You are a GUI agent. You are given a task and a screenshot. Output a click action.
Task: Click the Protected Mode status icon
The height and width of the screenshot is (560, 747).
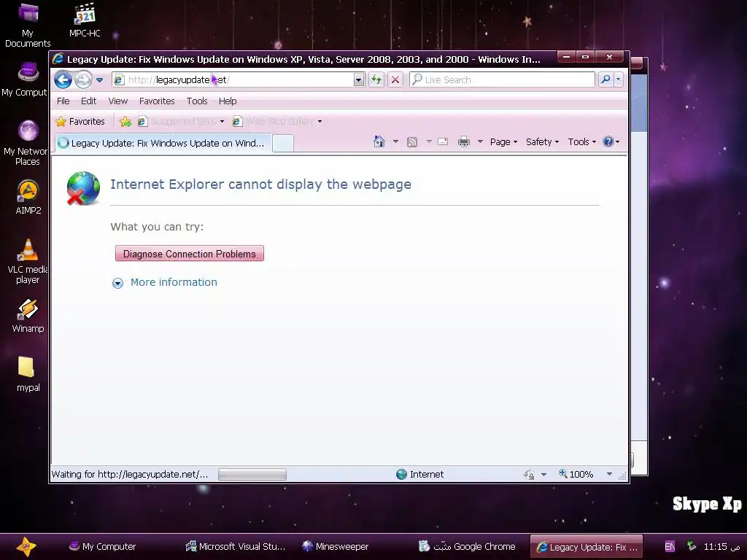(529, 474)
